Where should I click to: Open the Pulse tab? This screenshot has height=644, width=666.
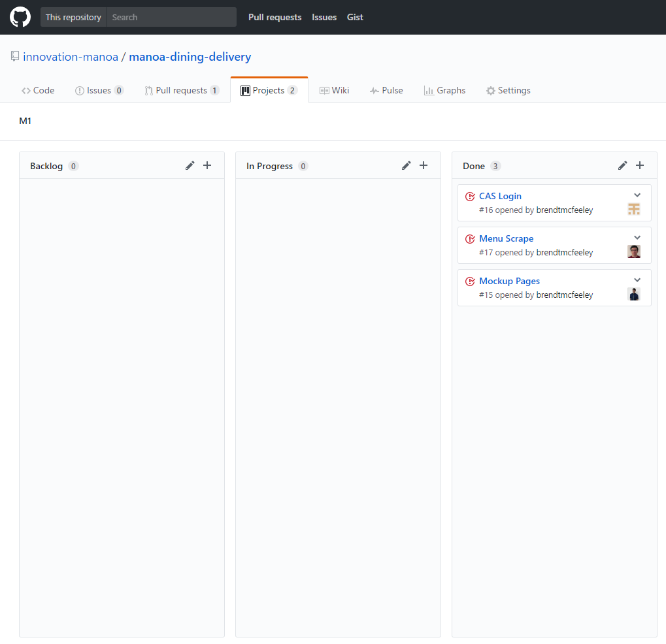(386, 90)
